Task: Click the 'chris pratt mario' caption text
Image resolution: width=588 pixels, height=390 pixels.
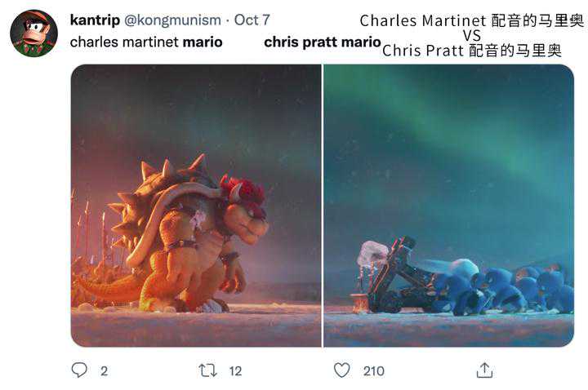Action: point(323,42)
